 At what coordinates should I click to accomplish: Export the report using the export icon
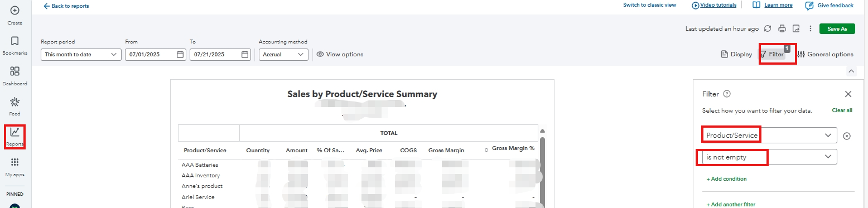click(x=796, y=28)
